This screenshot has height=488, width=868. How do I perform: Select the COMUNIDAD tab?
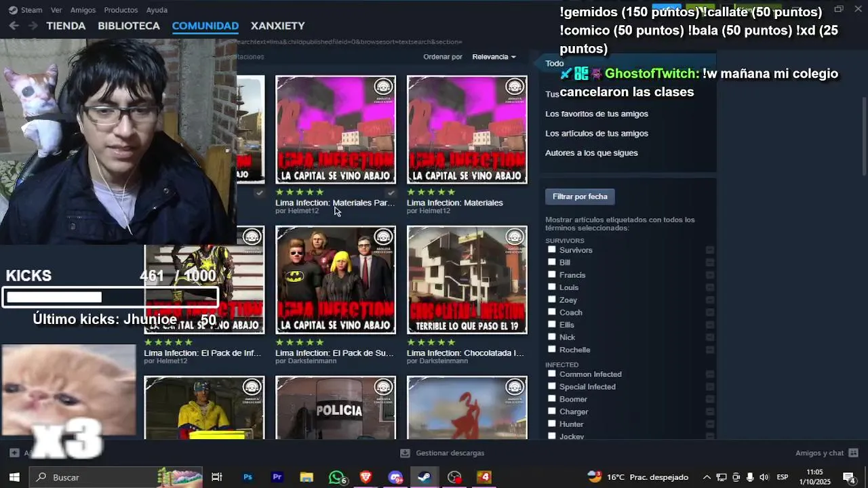point(205,26)
